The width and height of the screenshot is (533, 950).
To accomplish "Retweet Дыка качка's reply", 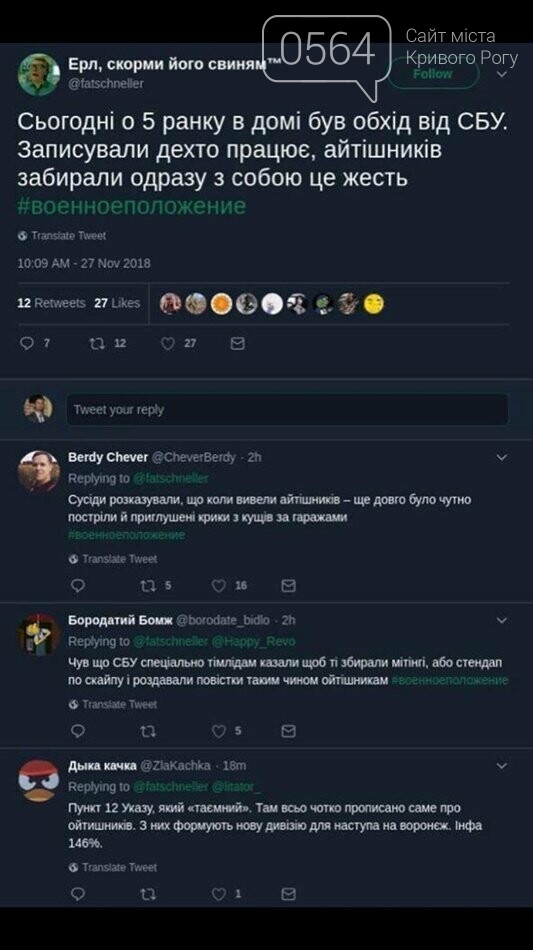I will 148,894.
